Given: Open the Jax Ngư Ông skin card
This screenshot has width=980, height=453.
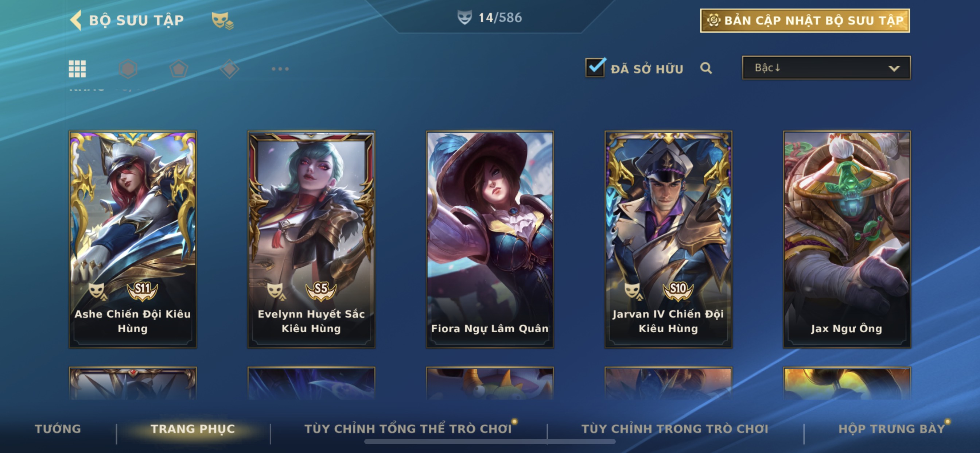Looking at the screenshot, I should click(847, 239).
